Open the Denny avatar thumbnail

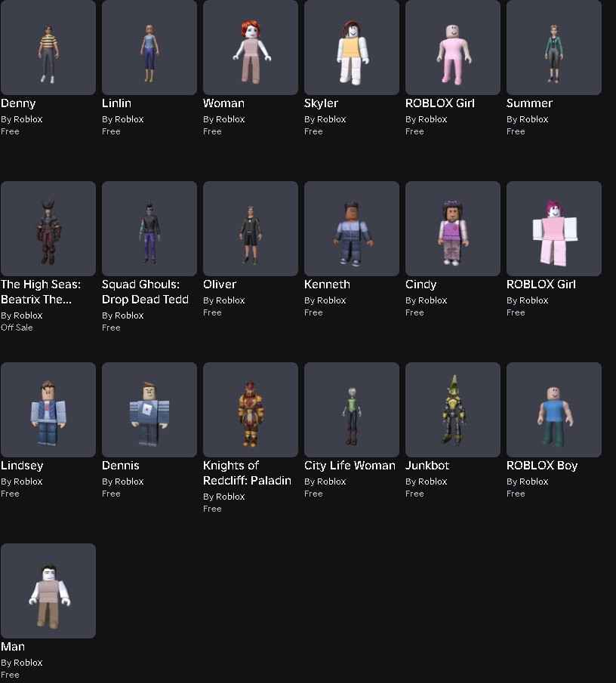(48, 47)
